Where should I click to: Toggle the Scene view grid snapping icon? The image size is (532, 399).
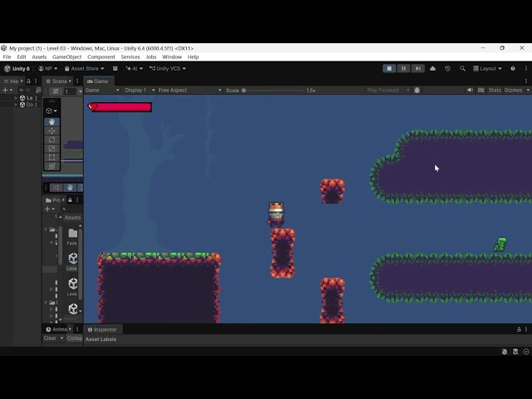coord(56,91)
